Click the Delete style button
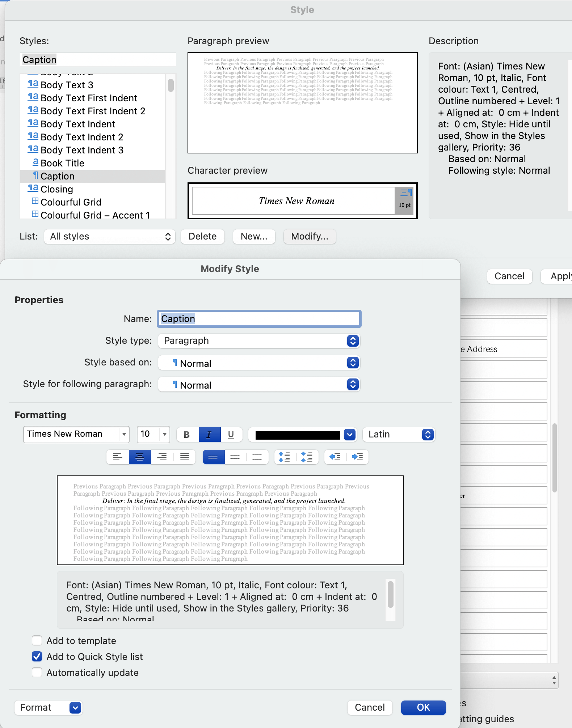Viewport: 572px width, 728px height. (x=203, y=237)
